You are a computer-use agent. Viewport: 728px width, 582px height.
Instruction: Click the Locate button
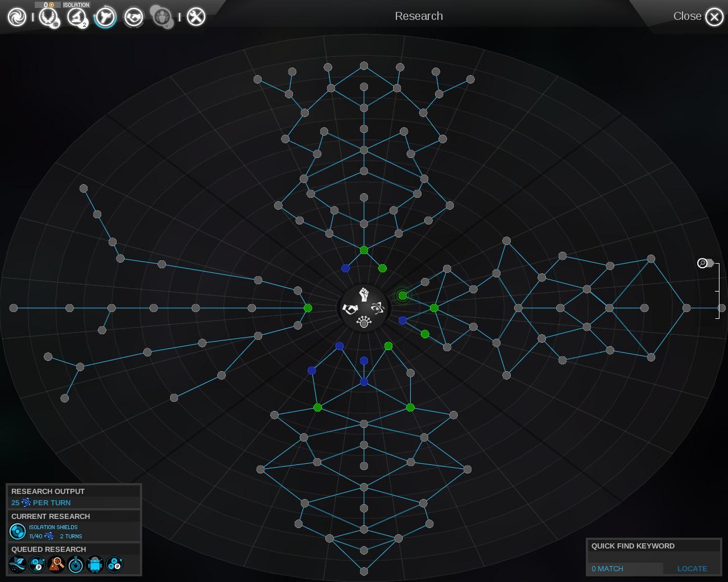(692, 568)
